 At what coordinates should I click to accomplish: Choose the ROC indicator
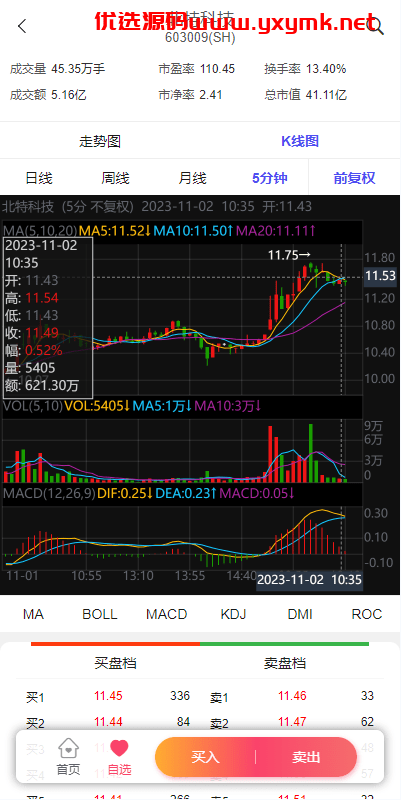pyautogui.click(x=367, y=614)
